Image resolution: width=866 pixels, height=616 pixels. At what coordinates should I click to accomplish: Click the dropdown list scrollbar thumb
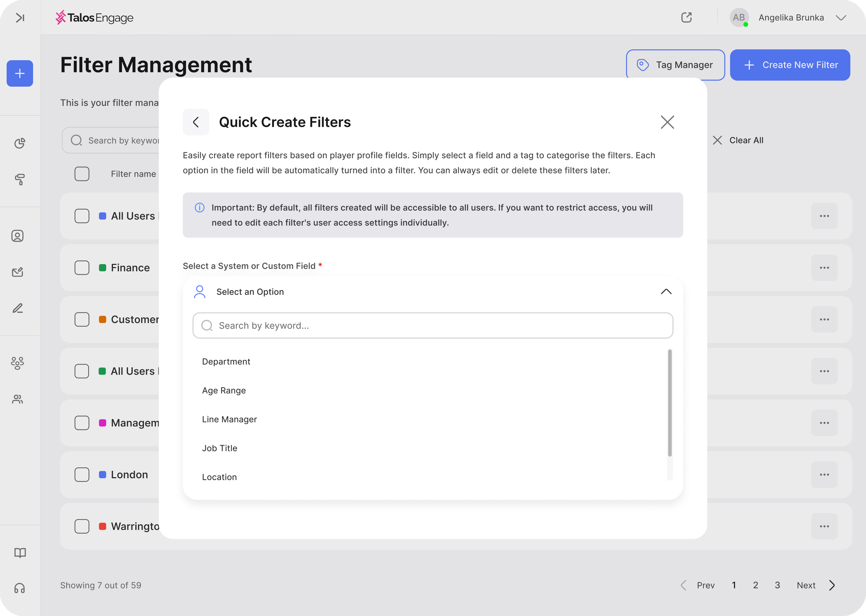click(x=670, y=403)
